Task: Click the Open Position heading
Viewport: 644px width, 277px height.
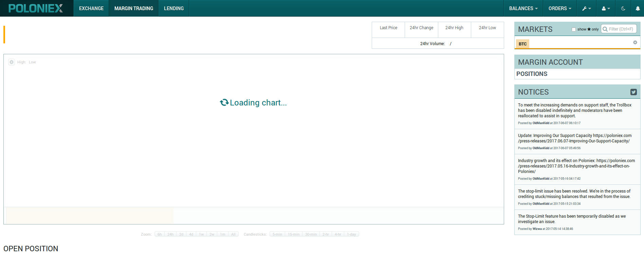Action: point(31,249)
